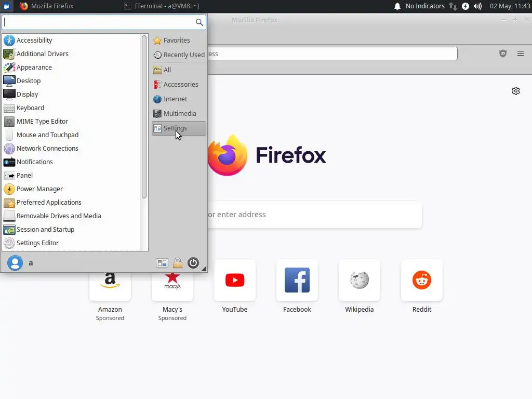The image size is (532, 399).
Task: Personalize new tab with gear icon
Action: tap(516, 91)
